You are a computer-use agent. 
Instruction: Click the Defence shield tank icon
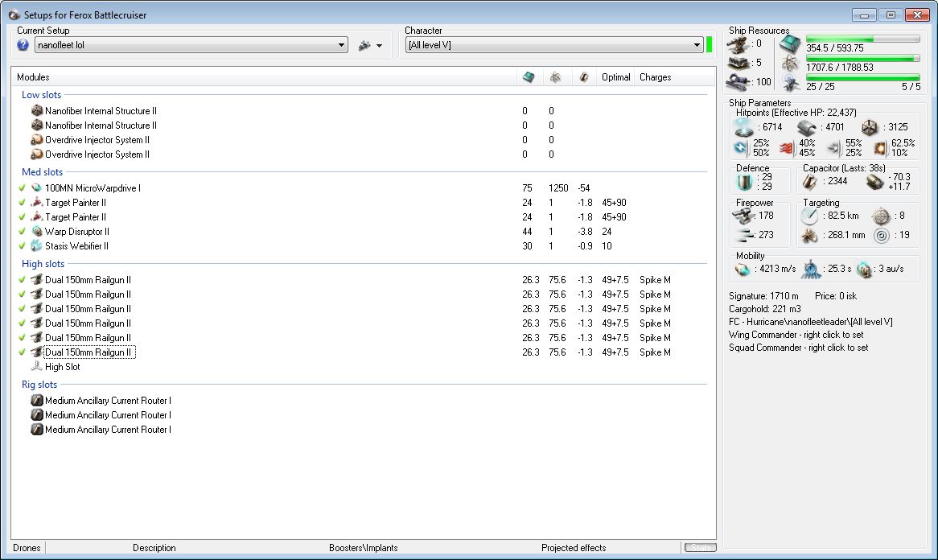(x=745, y=181)
